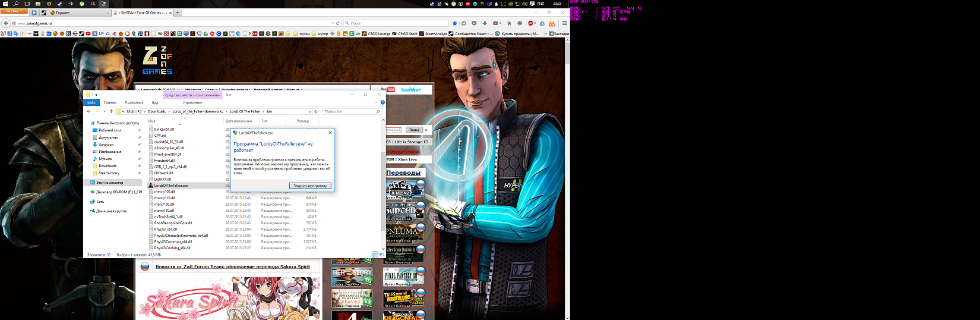Go to Firefox home page icon

click(x=508, y=23)
